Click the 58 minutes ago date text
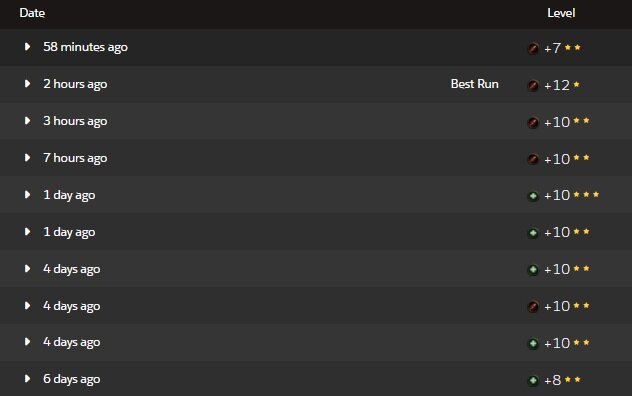 85,47
